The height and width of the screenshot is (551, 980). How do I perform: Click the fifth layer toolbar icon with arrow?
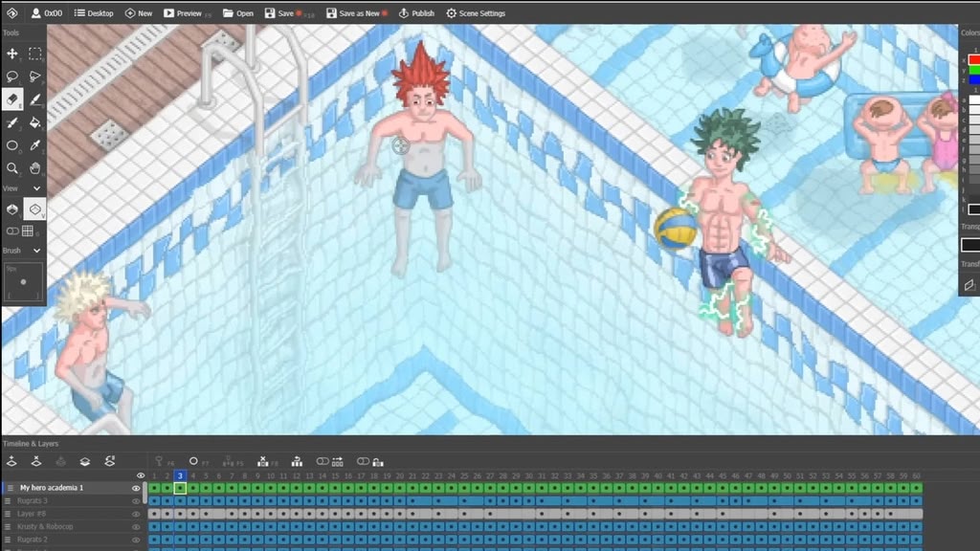pyautogui.click(x=110, y=462)
